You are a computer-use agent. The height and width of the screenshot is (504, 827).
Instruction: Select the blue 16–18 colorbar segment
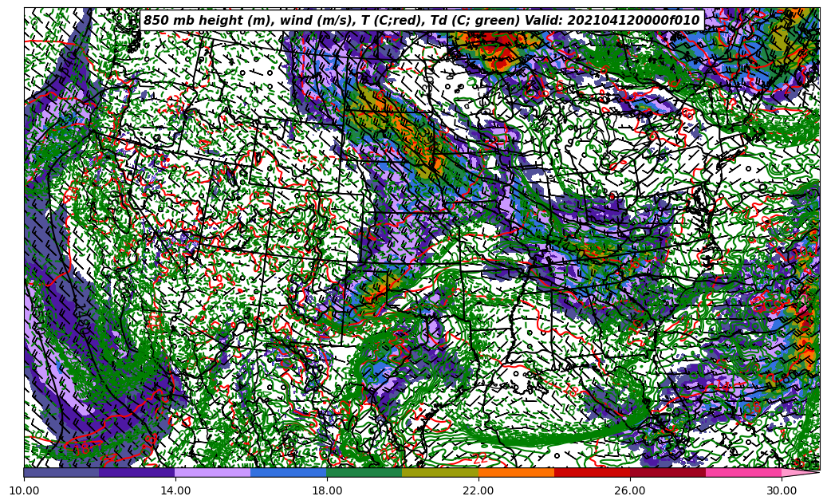[289, 472]
